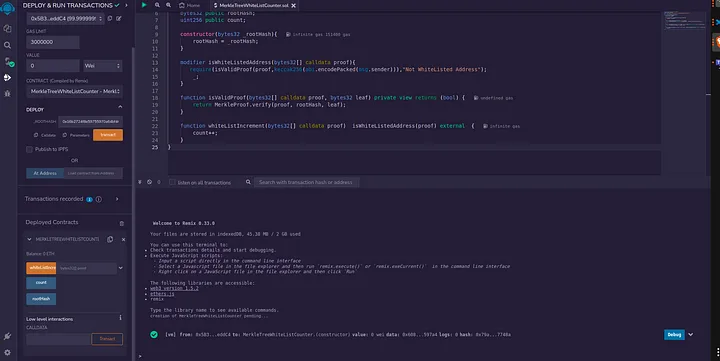The image size is (720, 361).
Task: Click the orange Deploy transact button
Action: [x=108, y=135]
